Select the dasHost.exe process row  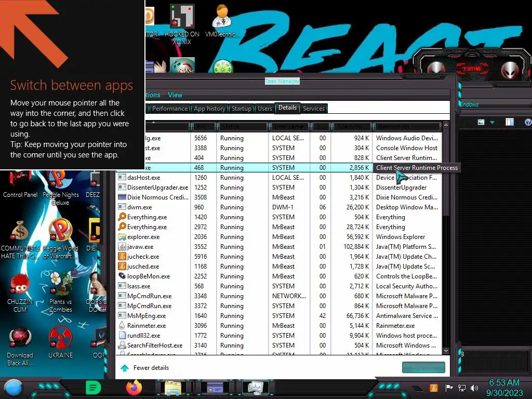click(x=278, y=178)
